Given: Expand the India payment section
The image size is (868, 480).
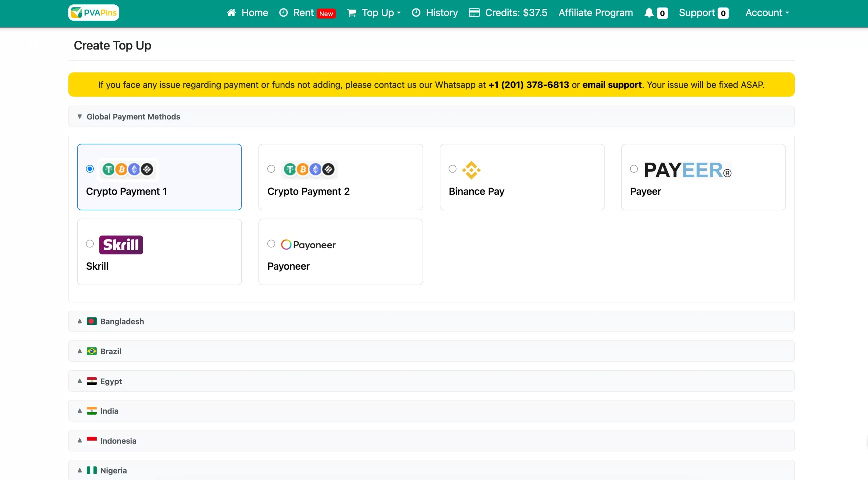Looking at the screenshot, I should (431, 411).
